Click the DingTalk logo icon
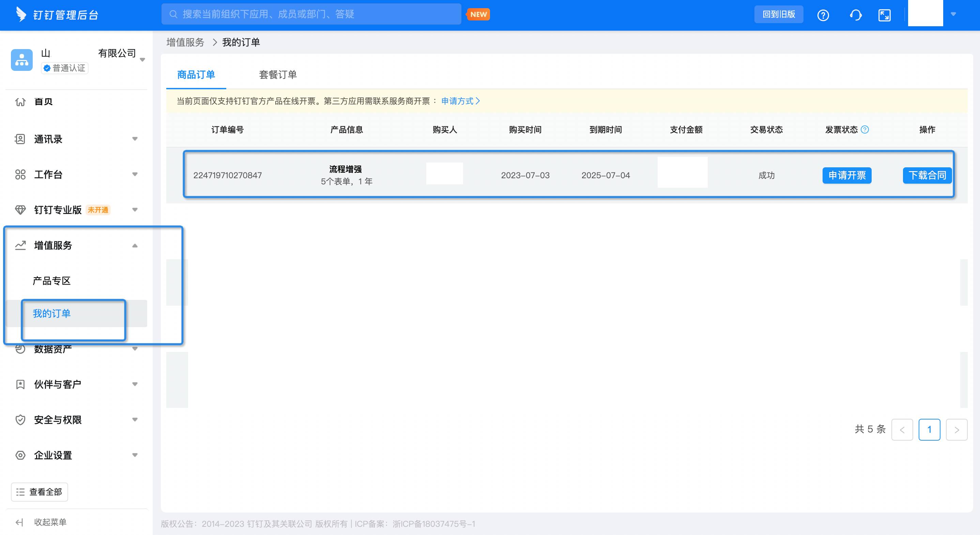Screen dimensions: 980x535 (21, 14)
